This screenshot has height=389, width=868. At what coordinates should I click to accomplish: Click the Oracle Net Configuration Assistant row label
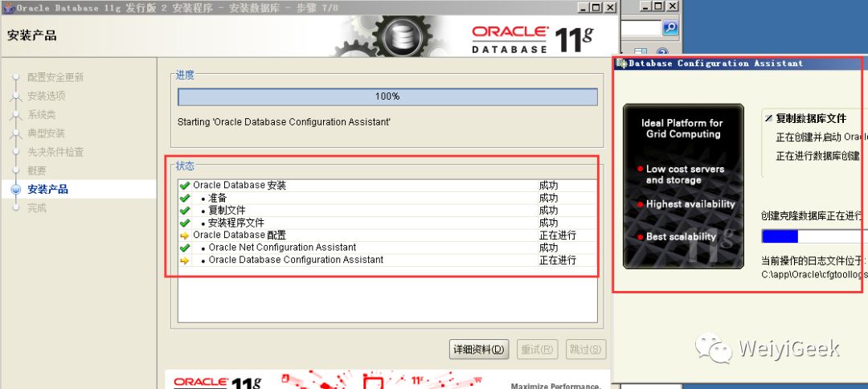[282, 248]
